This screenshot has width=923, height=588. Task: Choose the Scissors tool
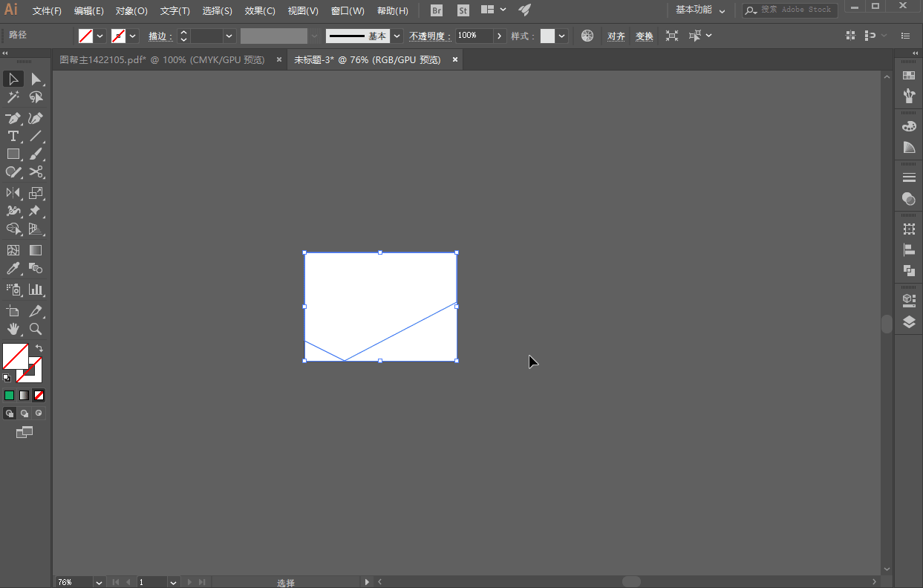tap(36, 171)
